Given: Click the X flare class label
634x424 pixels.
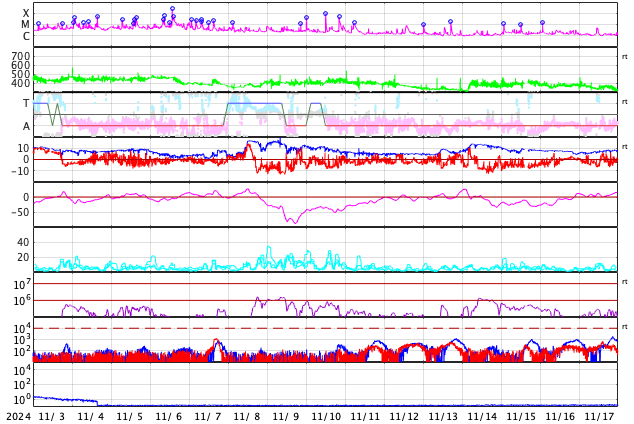Looking at the screenshot, I should point(26,13).
